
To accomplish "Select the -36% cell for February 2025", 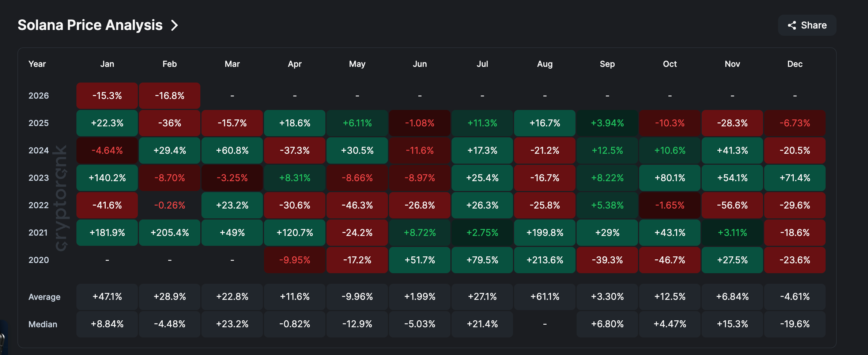I will (x=169, y=123).
